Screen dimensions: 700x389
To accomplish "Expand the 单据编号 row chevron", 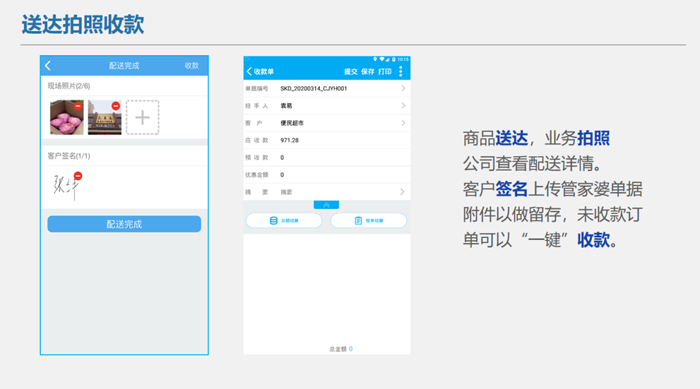I will tap(403, 88).
